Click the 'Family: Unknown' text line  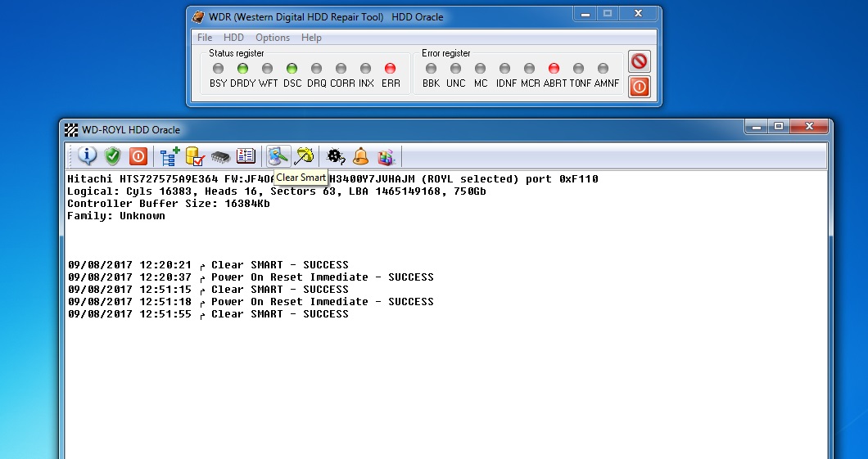tap(116, 216)
